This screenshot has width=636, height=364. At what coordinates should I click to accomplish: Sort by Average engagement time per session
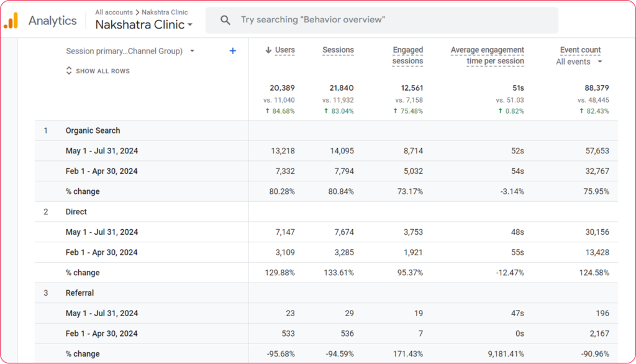(487, 55)
